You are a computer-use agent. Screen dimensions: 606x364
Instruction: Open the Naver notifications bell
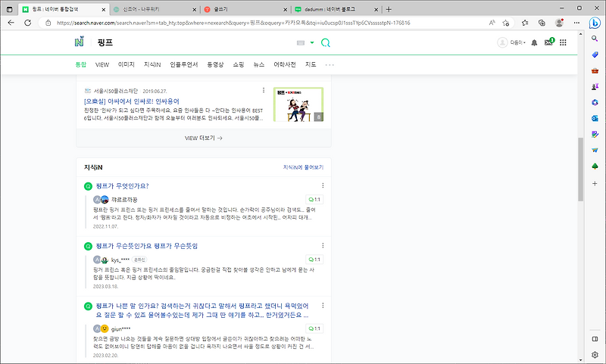click(x=534, y=42)
